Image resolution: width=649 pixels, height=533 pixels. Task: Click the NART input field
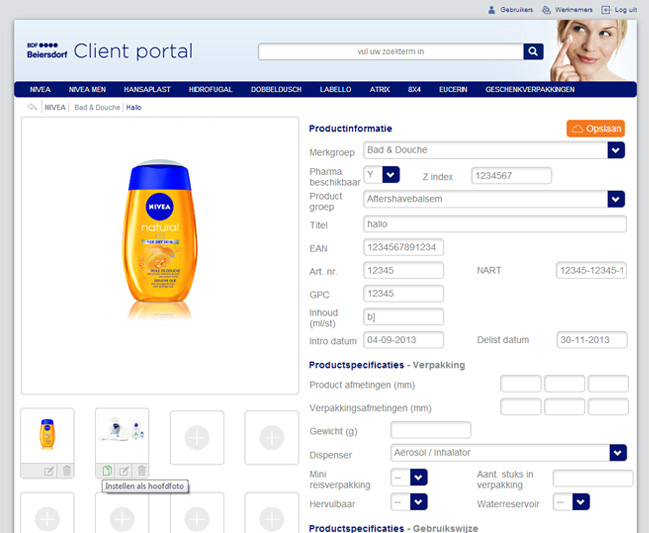coord(591,270)
